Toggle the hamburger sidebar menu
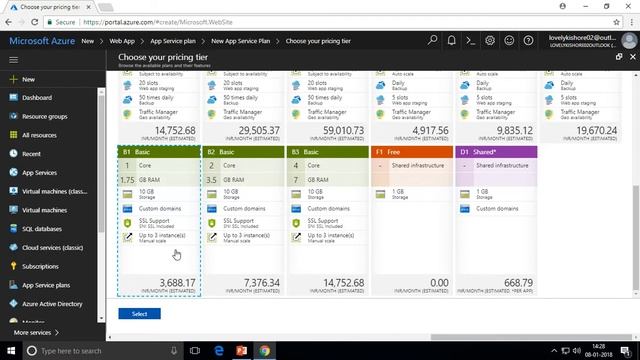The height and width of the screenshot is (360, 640). (x=13, y=60)
